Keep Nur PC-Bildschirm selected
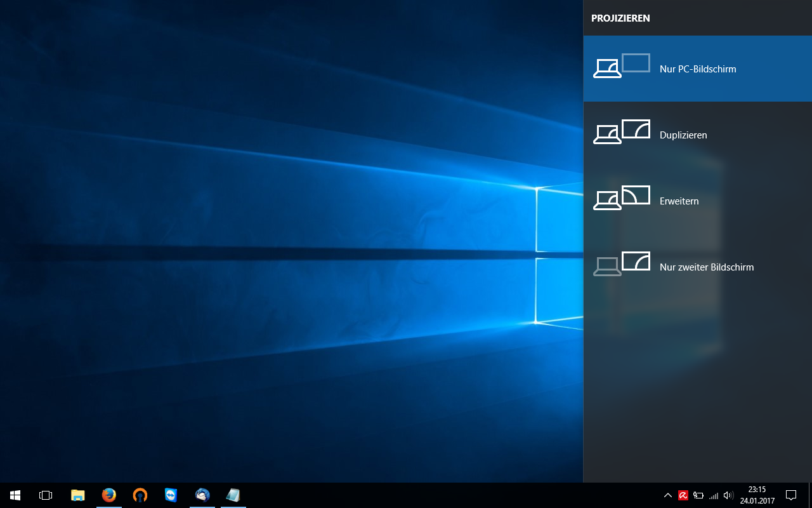This screenshot has height=508, width=812. (698, 69)
